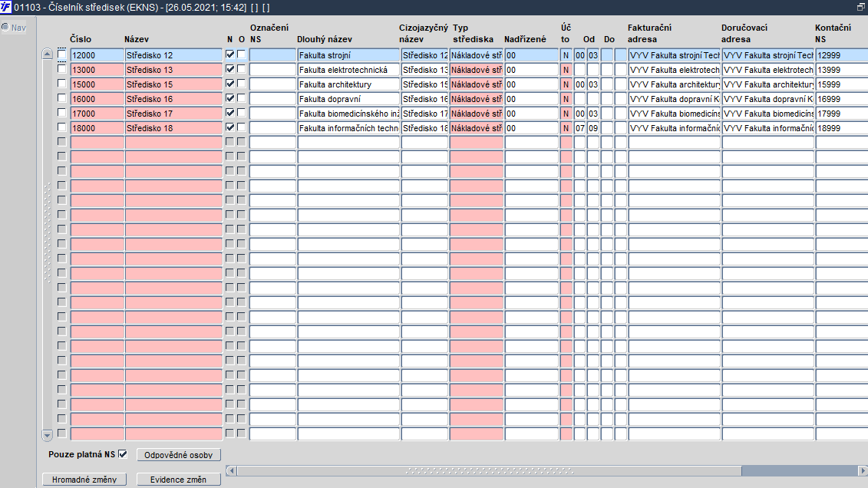Click long name Fakulta informačních techn

348,128
